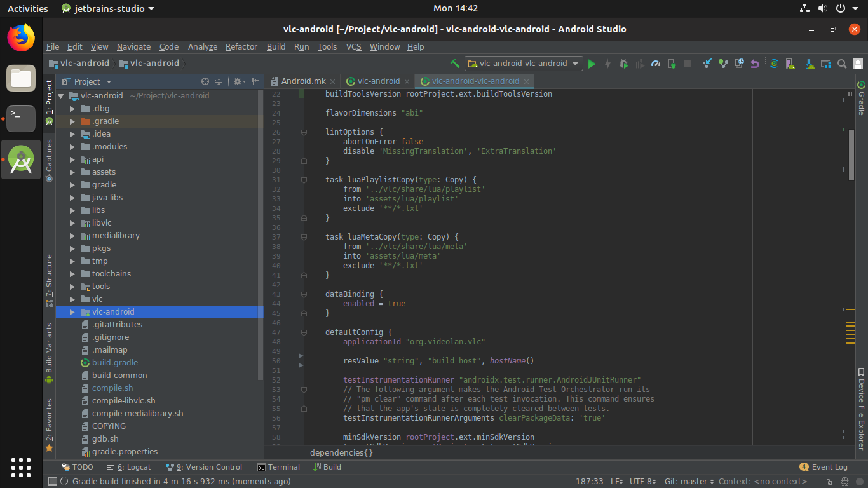This screenshot has width=868, height=488.
Task: Click the Show History clock icon
Action: 739,64
